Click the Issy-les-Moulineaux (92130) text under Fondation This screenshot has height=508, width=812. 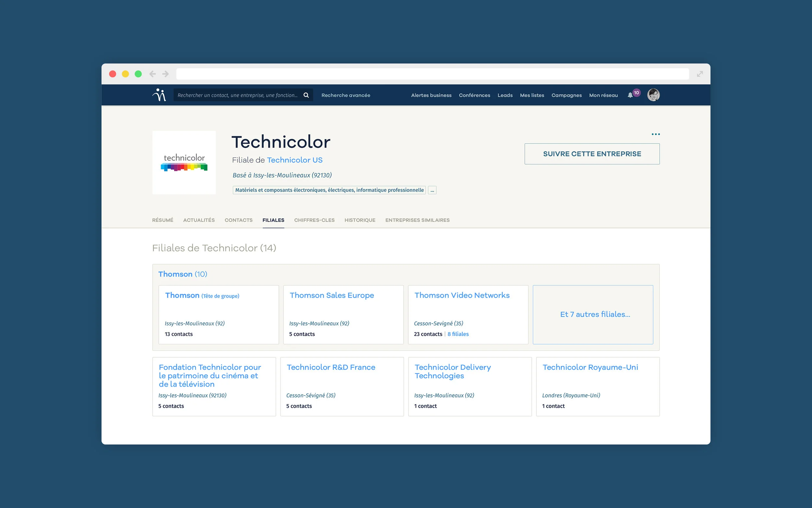[x=192, y=396]
